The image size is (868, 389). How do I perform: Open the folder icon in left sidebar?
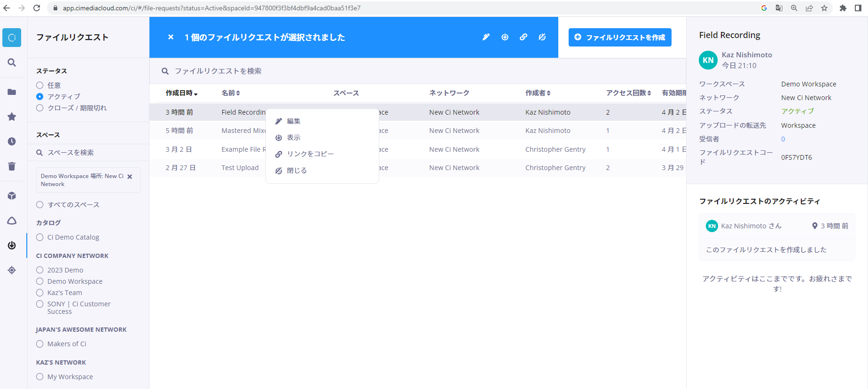[x=12, y=92]
